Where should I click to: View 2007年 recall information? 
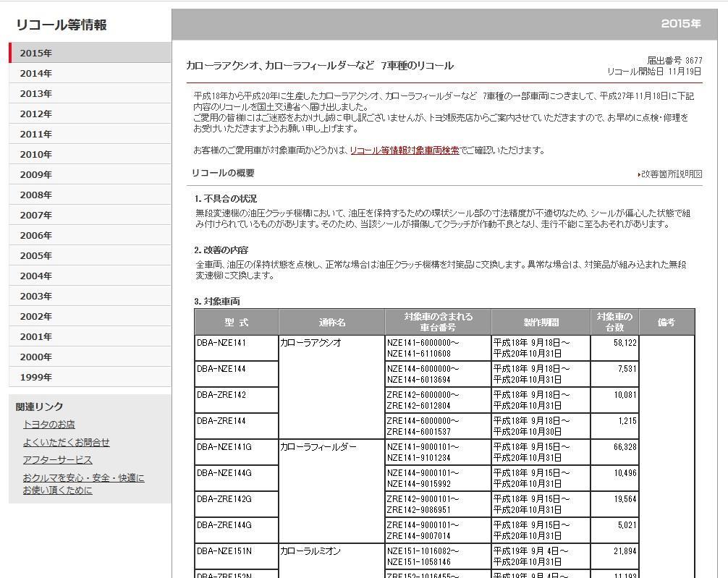click(x=90, y=215)
